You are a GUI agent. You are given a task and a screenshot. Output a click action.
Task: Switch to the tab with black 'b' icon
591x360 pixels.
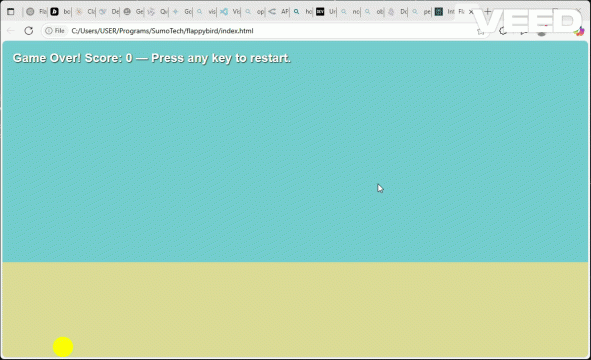pyautogui.click(x=60, y=12)
